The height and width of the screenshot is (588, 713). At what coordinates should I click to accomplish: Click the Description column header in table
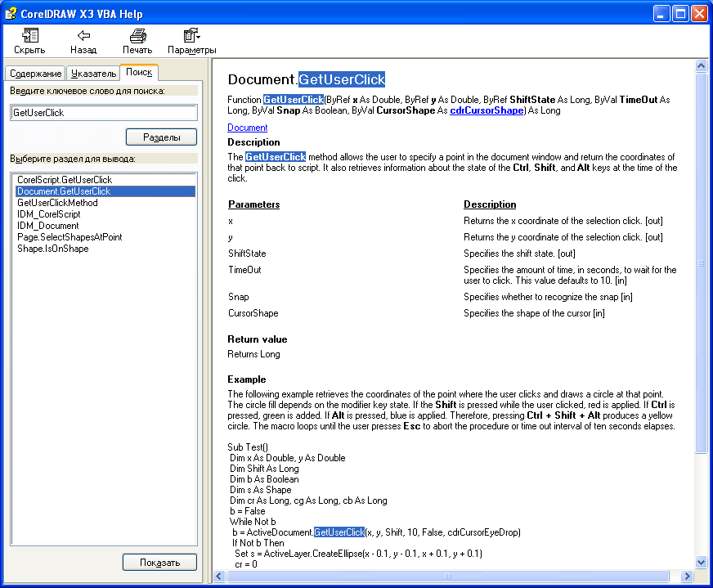pos(490,204)
